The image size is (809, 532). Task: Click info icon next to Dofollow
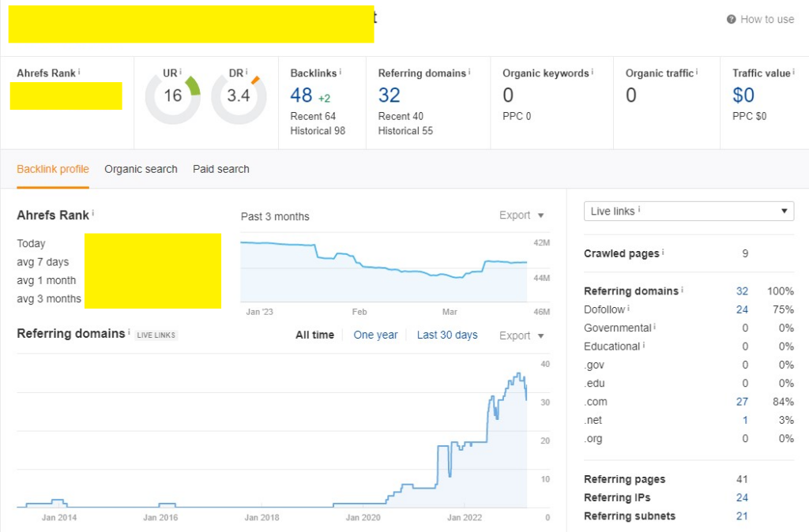coord(629,309)
